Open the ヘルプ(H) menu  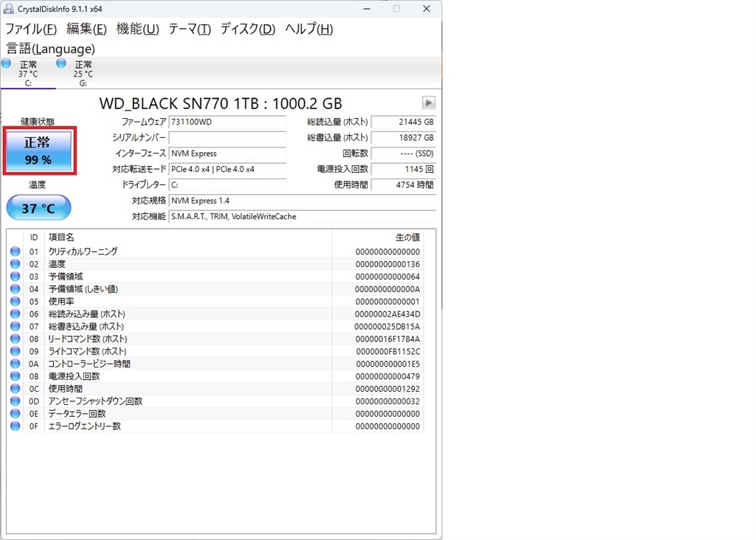309,29
